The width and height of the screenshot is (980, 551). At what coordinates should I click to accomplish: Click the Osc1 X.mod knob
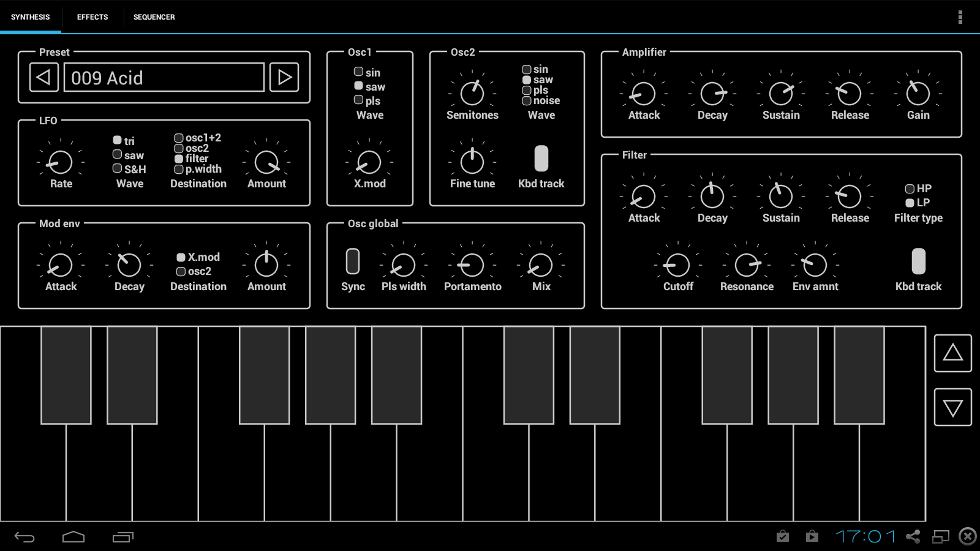(x=370, y=162)
